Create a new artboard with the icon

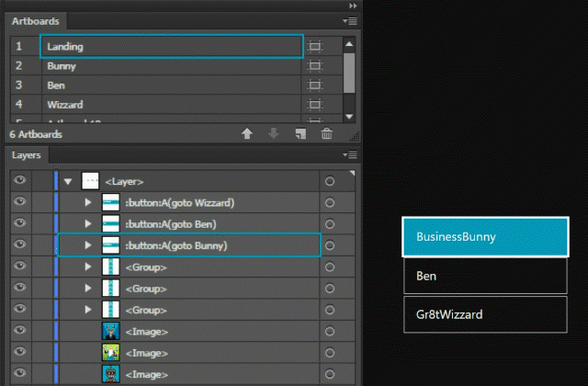point(300,134)
